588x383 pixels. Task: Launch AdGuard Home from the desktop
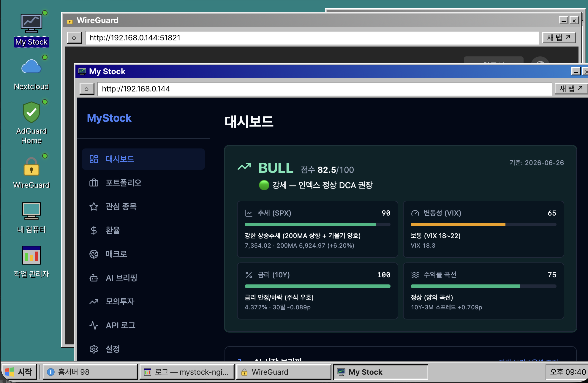[x=31, y=122]
